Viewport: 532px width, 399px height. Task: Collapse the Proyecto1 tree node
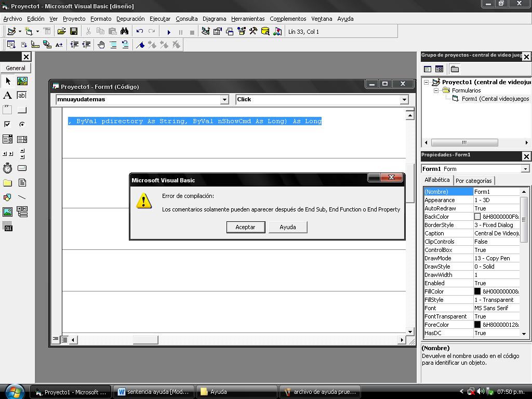[x=427, y=82]
